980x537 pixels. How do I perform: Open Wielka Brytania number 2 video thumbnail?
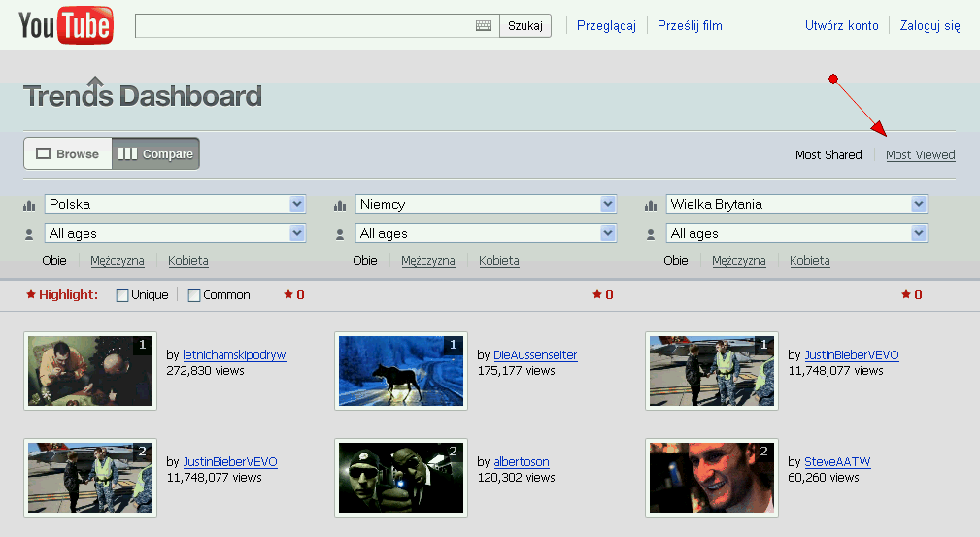[x=712, y=478]
